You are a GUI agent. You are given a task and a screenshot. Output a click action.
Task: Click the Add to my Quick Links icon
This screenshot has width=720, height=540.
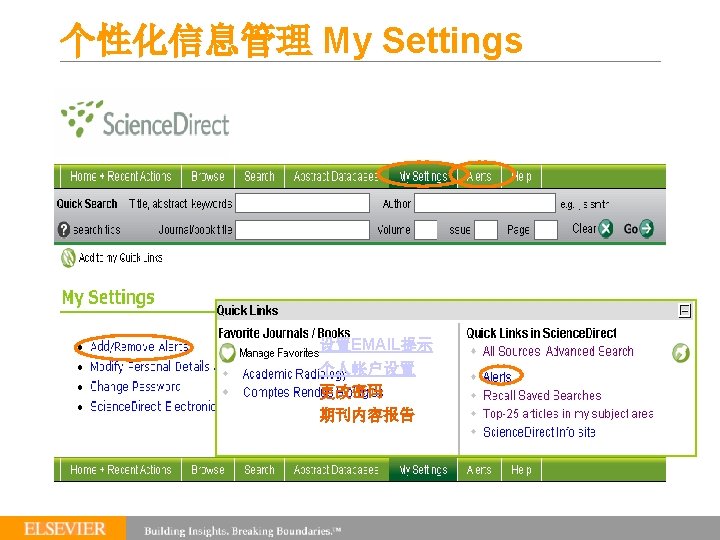pyautogui.click(x=68, y=258)
